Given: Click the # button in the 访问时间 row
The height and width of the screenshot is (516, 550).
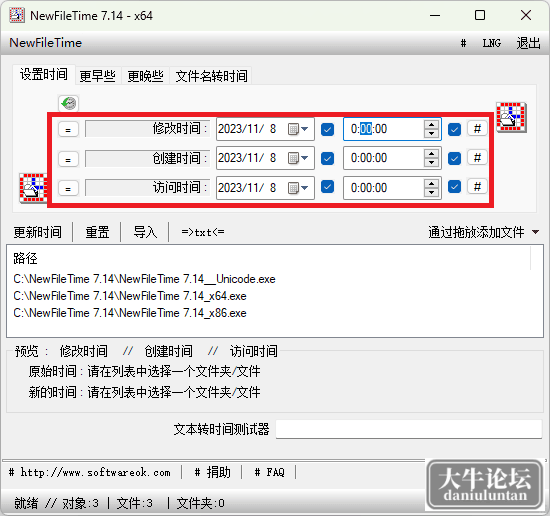Looking at the screenshot, I should (x=477, y=187).
